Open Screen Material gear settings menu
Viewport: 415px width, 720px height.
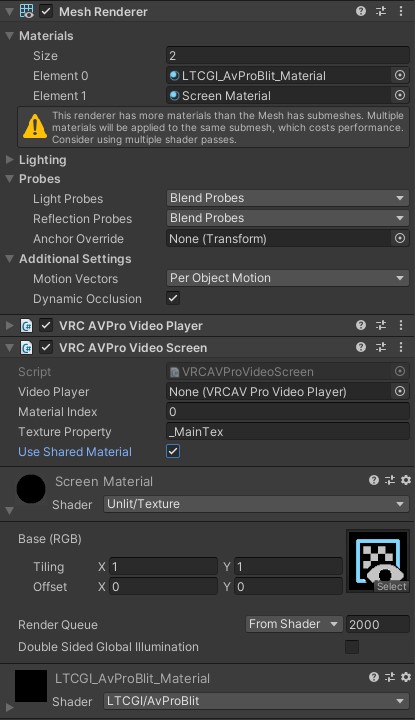pos(406,480)
